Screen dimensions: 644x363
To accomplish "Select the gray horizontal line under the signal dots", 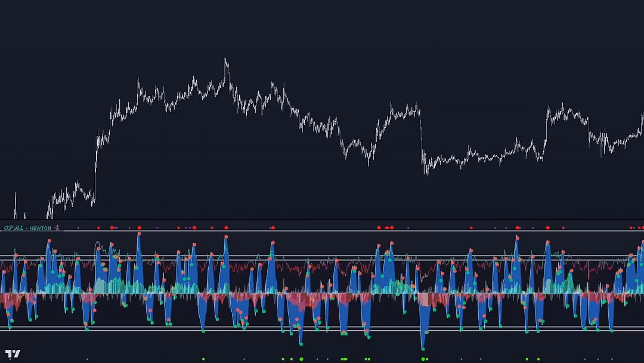I will click(x=322, y=231).
